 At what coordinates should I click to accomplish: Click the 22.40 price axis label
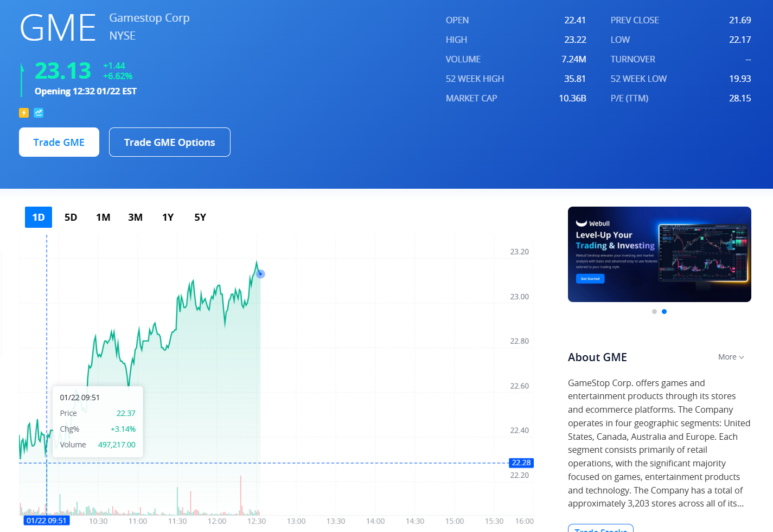tap(520, 431)
